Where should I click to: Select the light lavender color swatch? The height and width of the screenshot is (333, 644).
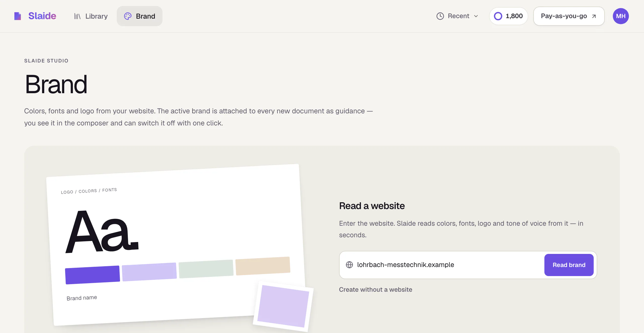point(149,272)
